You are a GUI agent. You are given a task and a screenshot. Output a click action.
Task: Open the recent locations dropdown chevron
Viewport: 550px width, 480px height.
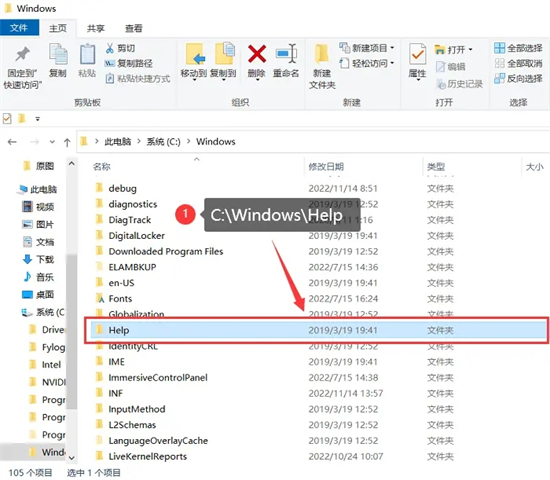click(52, 142)
